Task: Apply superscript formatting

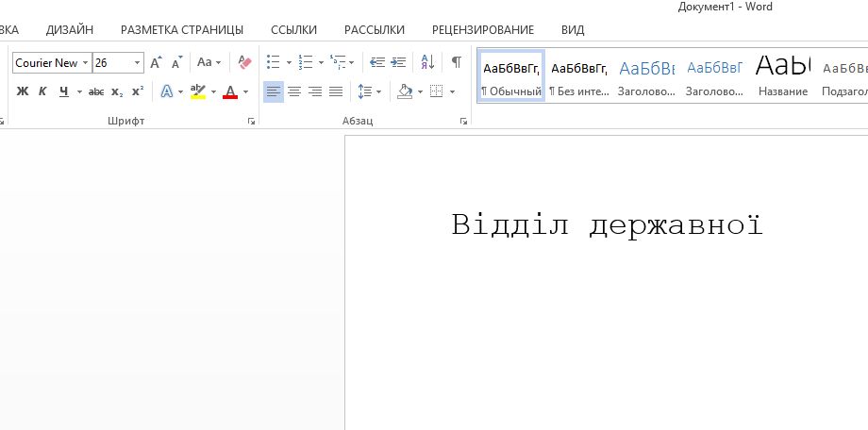Action: click(x=138, y=91)
